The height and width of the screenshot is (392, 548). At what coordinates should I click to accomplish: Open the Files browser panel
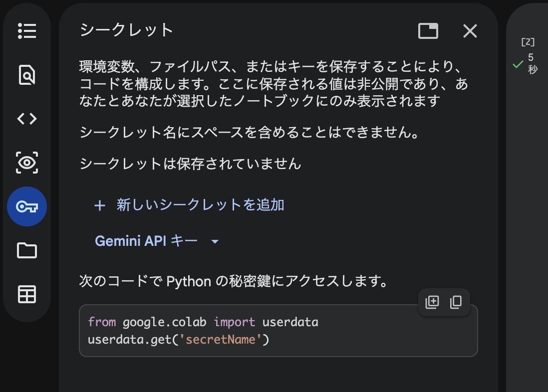point(27,250)
